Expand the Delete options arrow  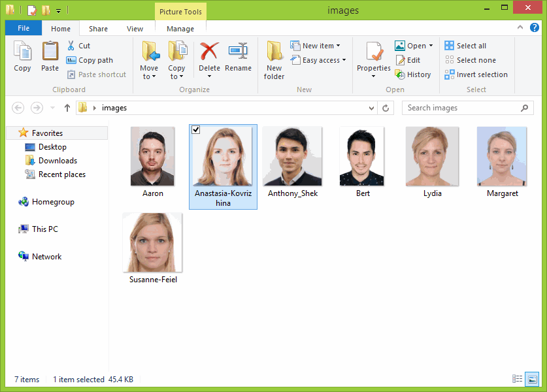coord(209,76)
